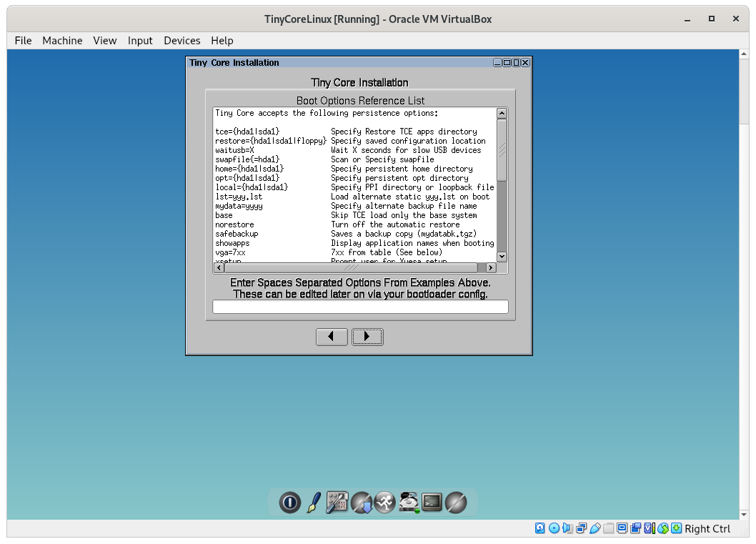The width and height of the screenshot is (756, 544).
Task: Click the shared folders status icon
Action: tap(609, 528)
